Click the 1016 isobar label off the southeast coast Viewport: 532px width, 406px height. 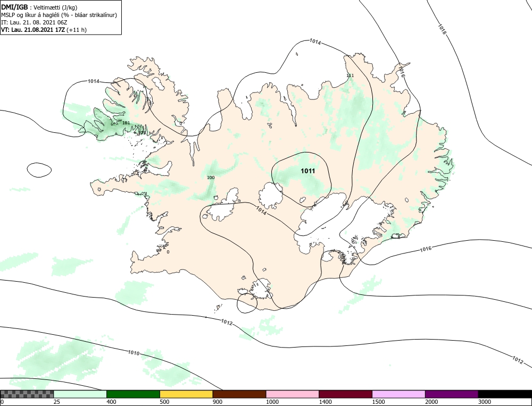click(426, 249)
